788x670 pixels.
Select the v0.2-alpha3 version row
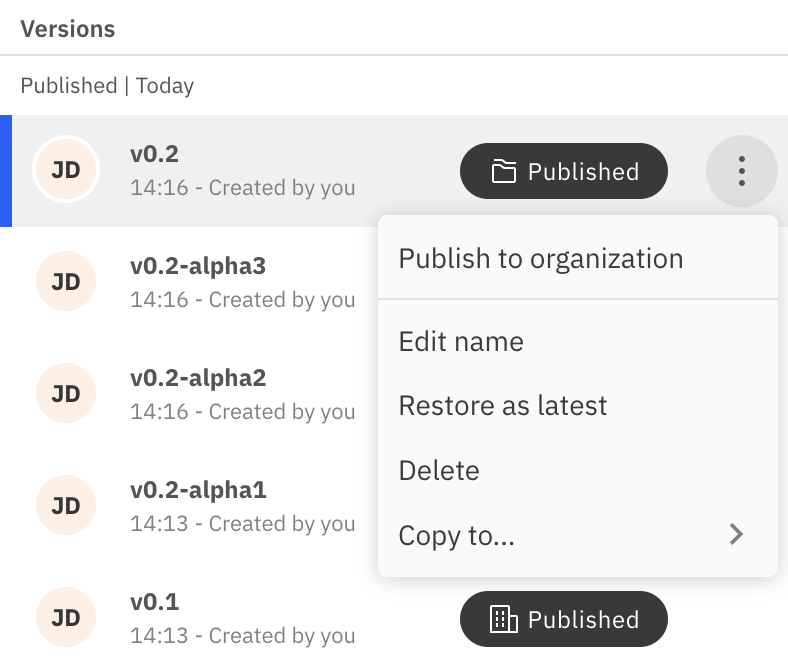pos(242,282)
